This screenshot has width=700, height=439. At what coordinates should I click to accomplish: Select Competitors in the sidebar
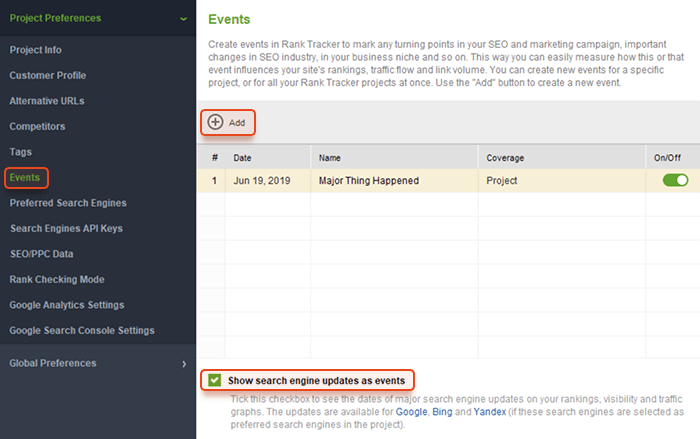coord(38,126)
